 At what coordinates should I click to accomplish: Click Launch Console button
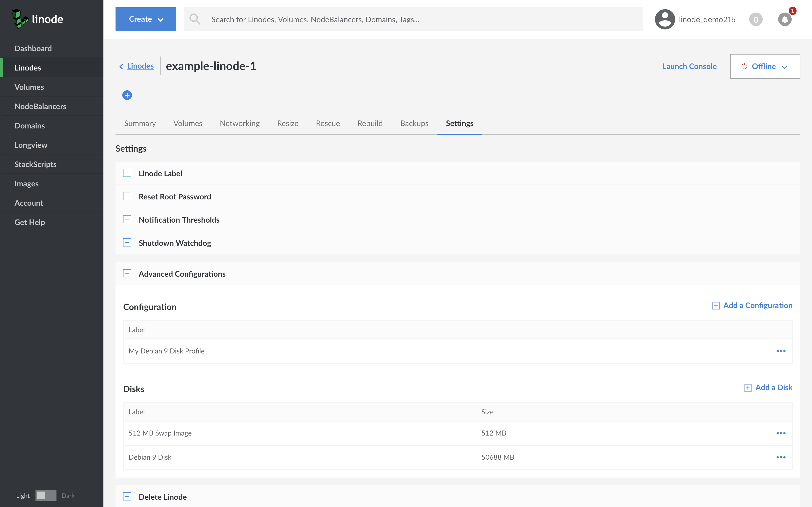click(x=689, y=65)
